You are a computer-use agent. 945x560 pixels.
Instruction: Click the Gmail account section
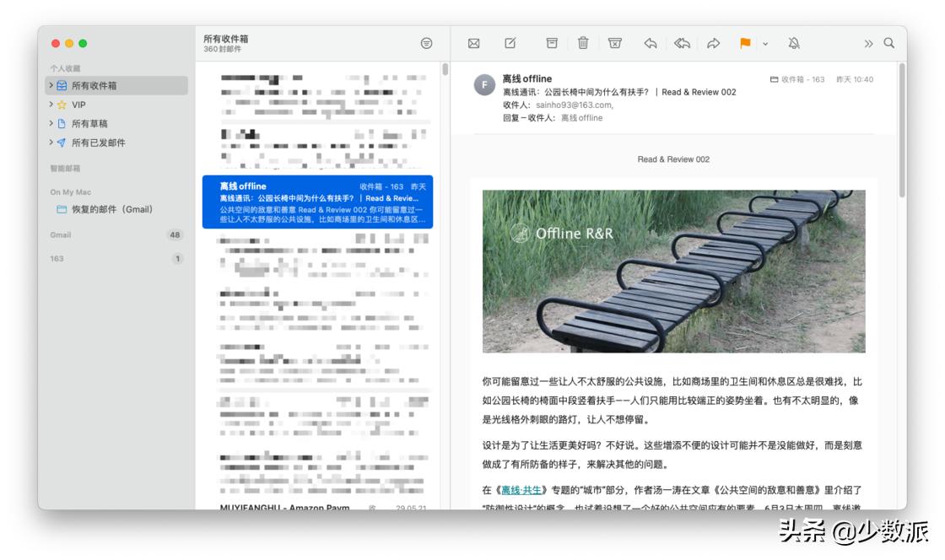pos(60,234)
